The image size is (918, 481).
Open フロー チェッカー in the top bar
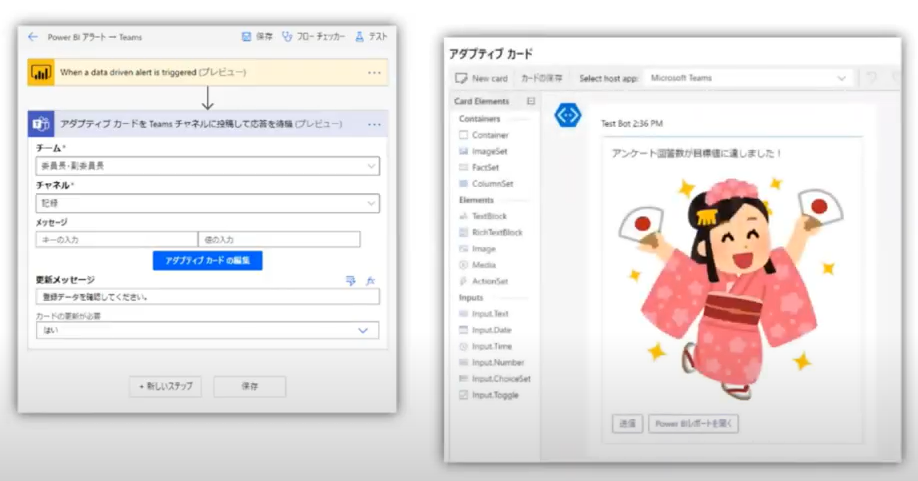click(x=314, y=37)
